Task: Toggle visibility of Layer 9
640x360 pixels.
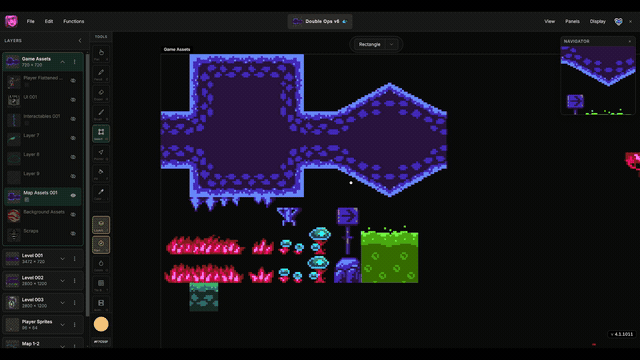Action: 73,176
